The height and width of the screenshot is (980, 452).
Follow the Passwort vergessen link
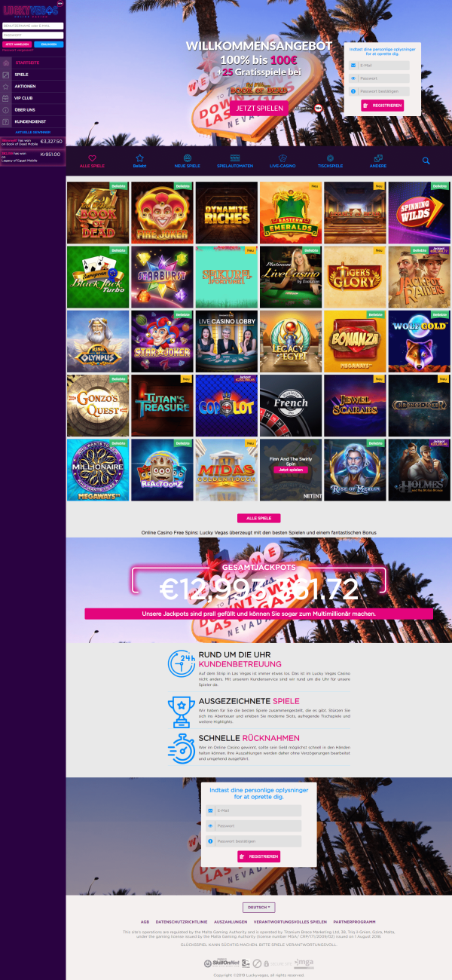click(17, 51)
